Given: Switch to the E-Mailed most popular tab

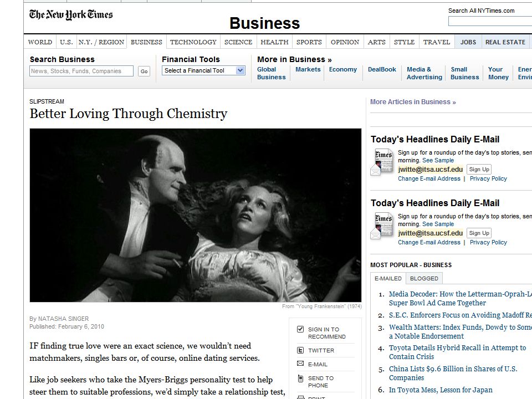Looking at the screenshot, I should pyautogui.click(x=388, y=278).
